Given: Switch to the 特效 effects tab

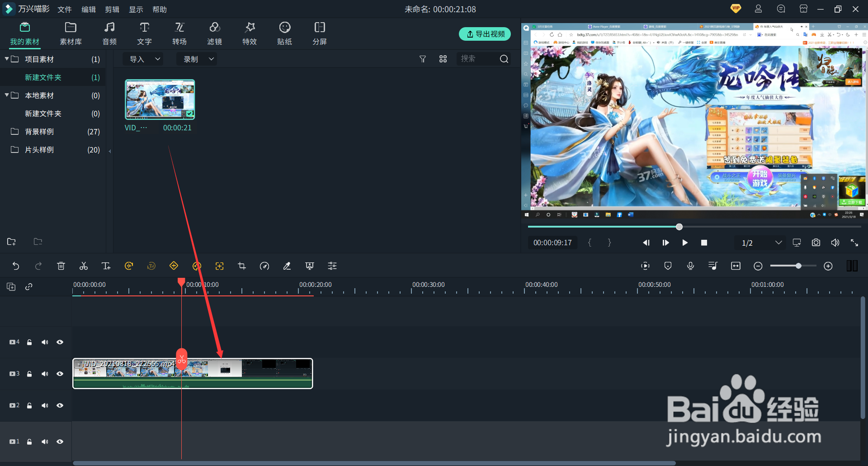Looking at the screenshot, I should pyautogui.click(x=250, y=34).
